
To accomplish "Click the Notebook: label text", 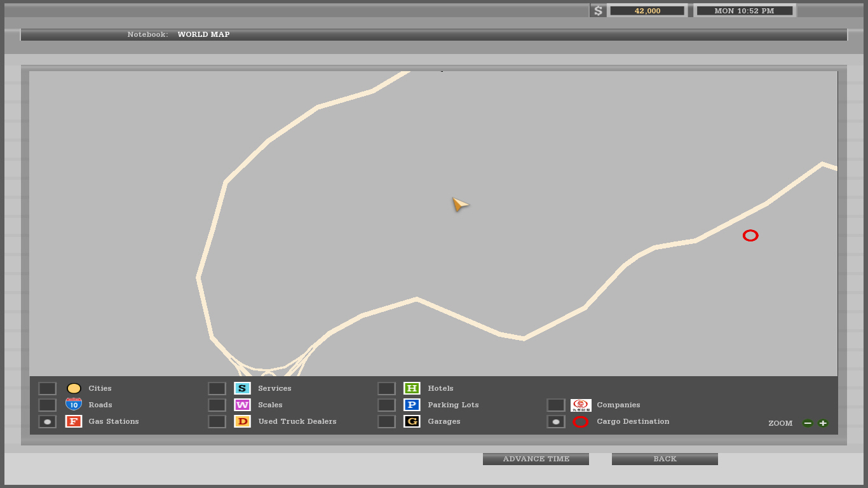I will (x=147, y=34).
